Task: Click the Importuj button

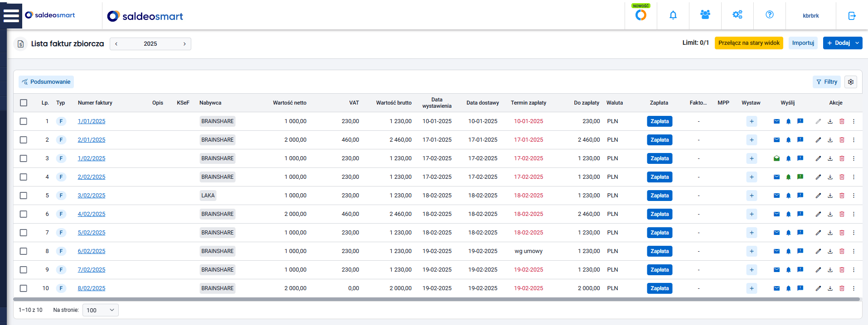Action: coord(803,43)
